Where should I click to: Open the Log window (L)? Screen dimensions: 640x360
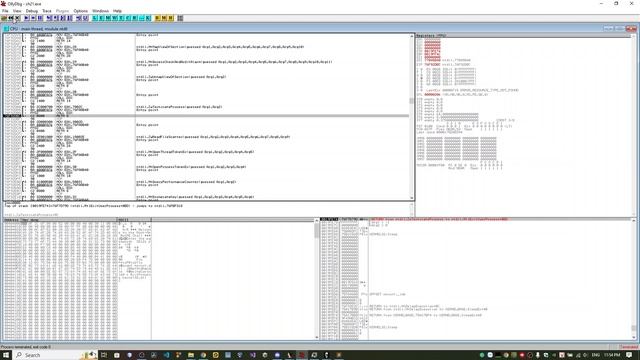[95, 18]
